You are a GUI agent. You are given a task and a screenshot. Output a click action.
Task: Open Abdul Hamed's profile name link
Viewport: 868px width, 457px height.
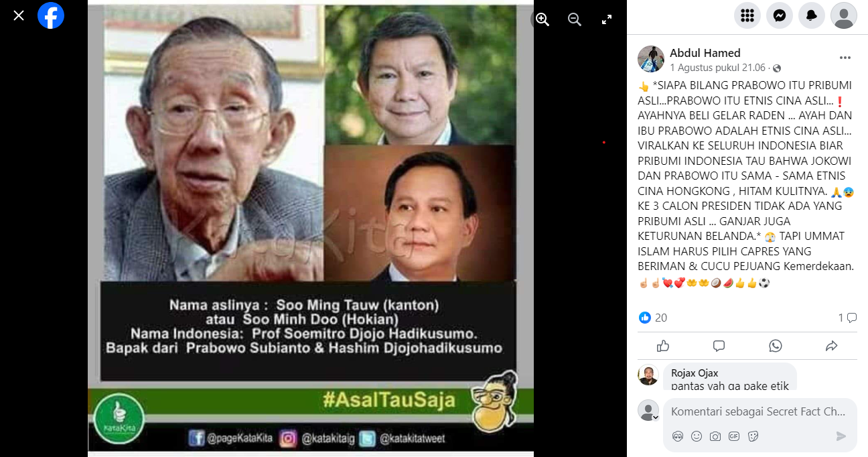[x=705, y=53]
